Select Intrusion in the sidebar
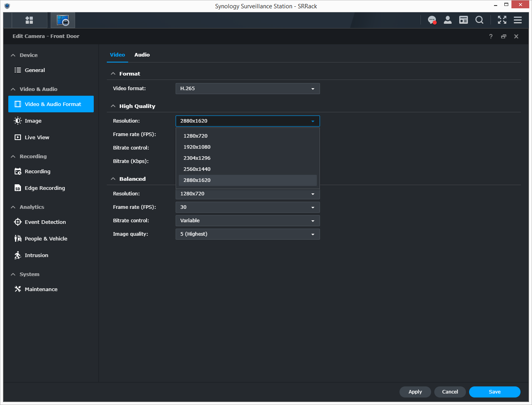Screen dimensions: 532x405 point(51,255)
